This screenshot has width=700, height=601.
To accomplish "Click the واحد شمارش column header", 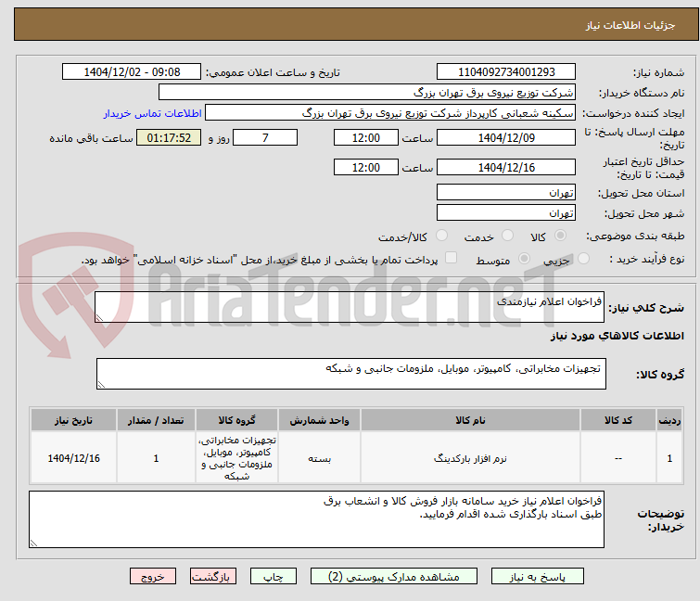I will tap(319, 420).
